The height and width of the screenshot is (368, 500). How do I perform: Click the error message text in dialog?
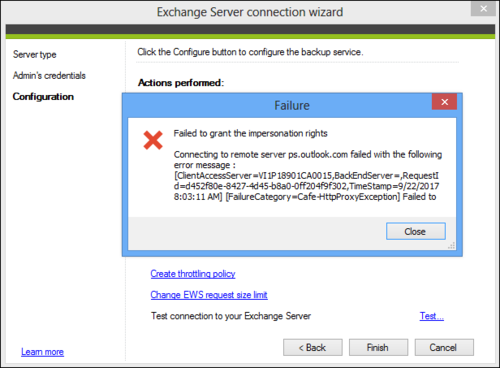[308, 176]
